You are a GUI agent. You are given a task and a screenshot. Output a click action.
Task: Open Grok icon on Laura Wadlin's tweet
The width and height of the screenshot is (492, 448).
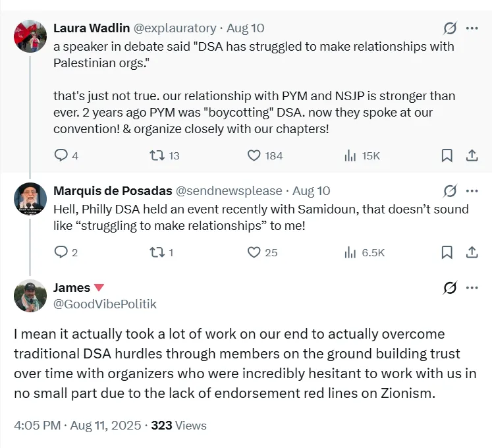(x=450, y=28)
